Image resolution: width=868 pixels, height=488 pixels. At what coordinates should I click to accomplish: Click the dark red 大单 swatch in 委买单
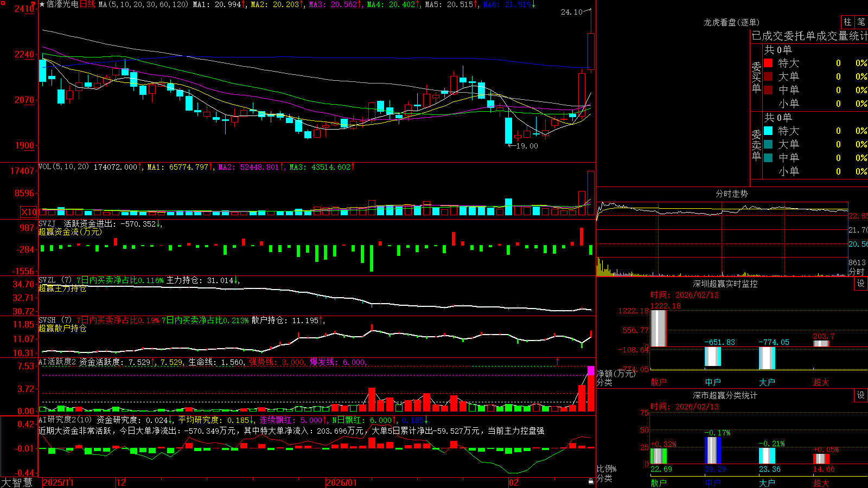pos(768,76)
